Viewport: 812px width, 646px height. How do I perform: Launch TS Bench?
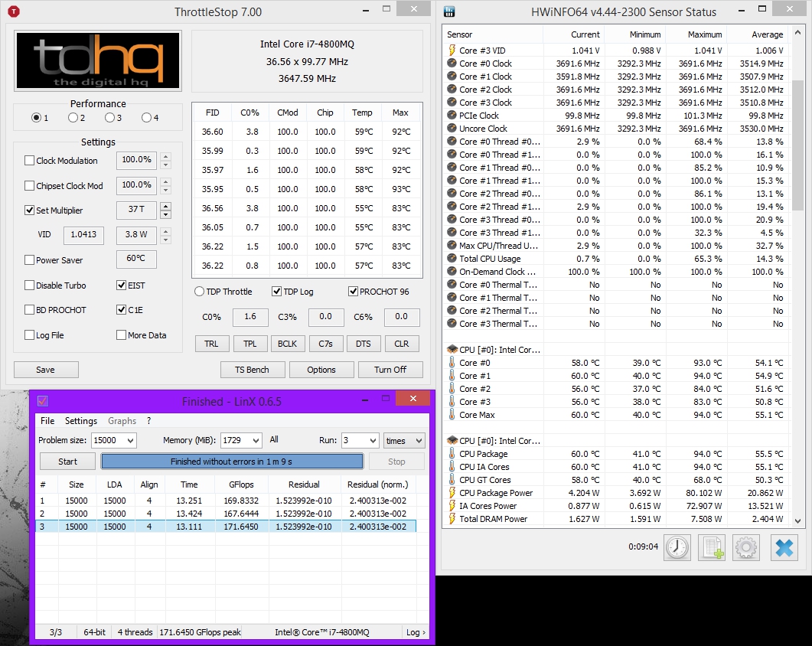(253, 370)
